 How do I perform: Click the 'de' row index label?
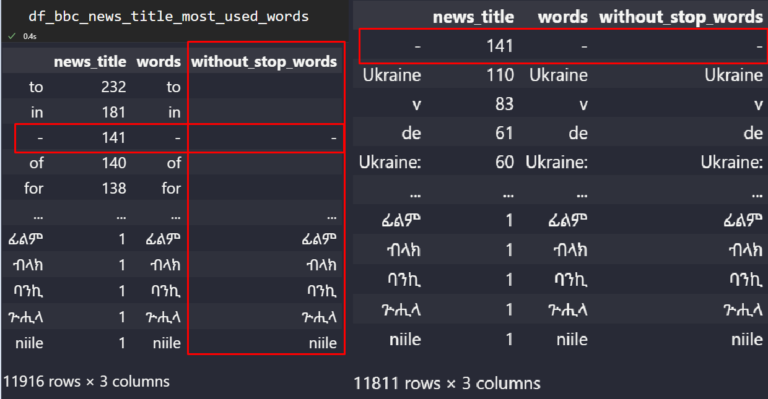point(411,133)
